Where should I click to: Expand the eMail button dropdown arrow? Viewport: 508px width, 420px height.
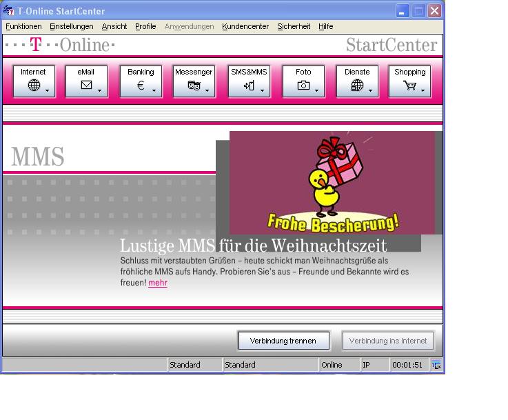pos(100,91)
